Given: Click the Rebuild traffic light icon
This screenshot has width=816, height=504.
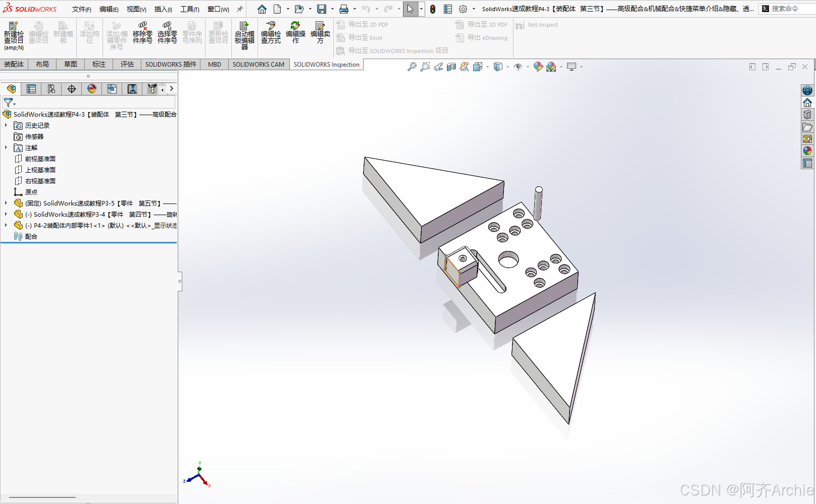Looking at the screenshot, I should [x=433, y=9].
